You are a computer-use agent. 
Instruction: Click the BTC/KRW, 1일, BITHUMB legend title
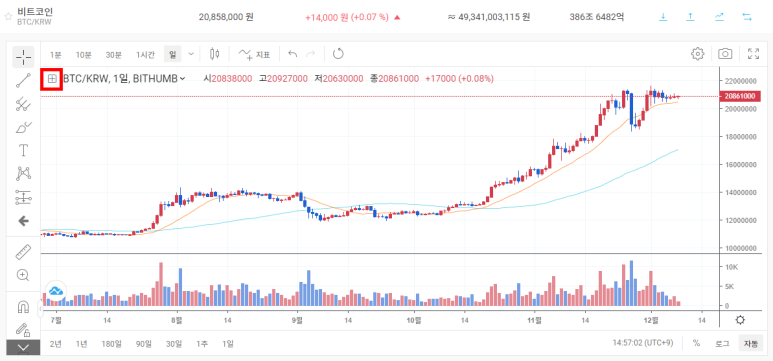coord(120,78)
